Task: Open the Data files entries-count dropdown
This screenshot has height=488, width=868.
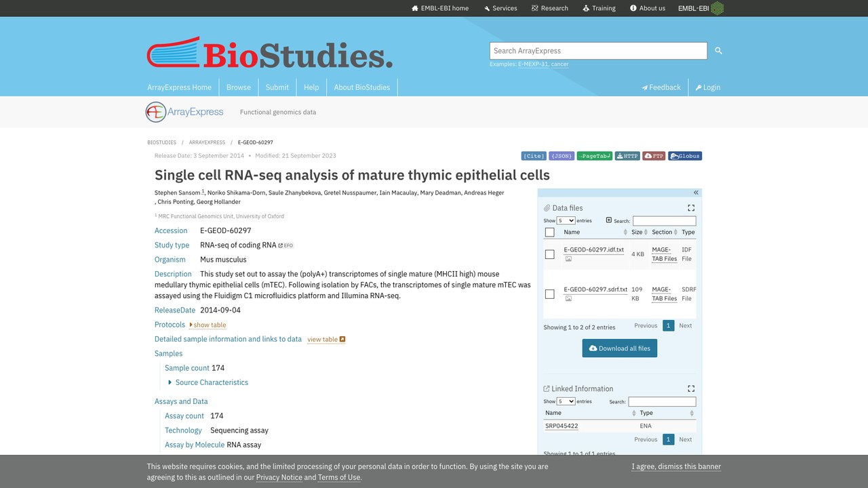Action: pyautogui.click(x=566, y=221)
